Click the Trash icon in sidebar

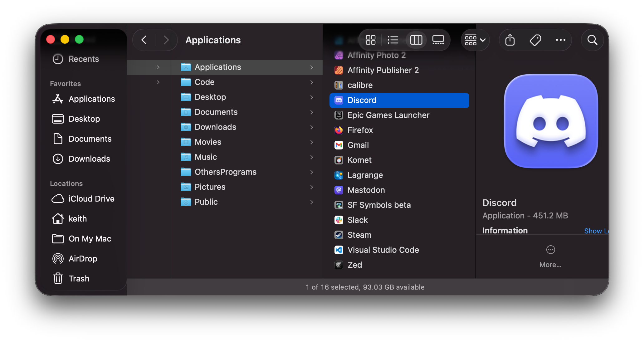point(58,278)
